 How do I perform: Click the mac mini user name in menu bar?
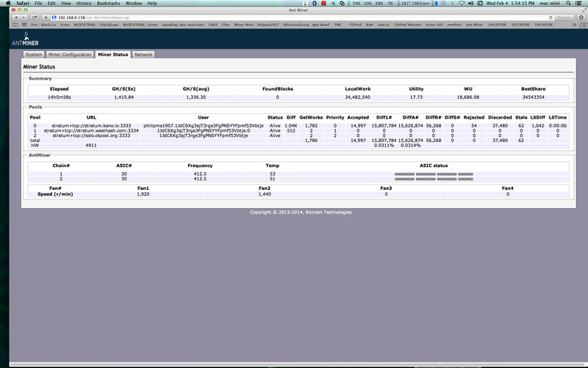pyautogui.click(x=549, y=3)
